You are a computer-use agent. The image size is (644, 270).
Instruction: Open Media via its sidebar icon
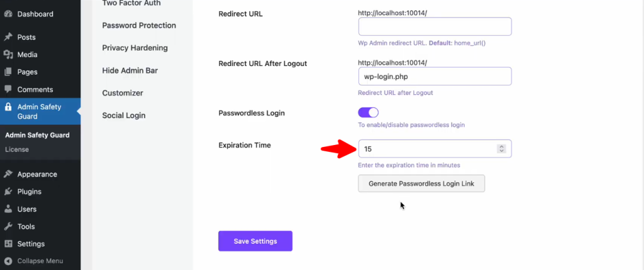(x=8, y=55)
